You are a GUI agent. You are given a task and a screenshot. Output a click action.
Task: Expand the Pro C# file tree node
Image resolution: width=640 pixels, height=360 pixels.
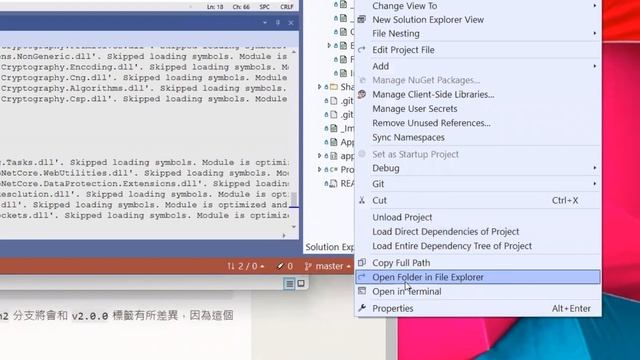click(320, 169)
